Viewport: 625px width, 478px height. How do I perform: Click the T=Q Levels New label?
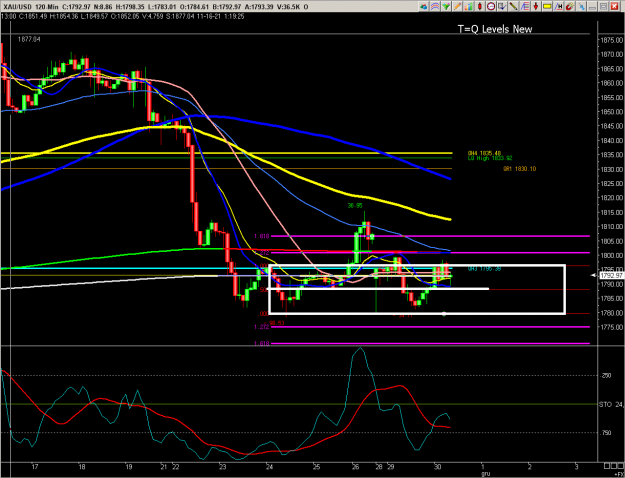click(x=495, y=29)
